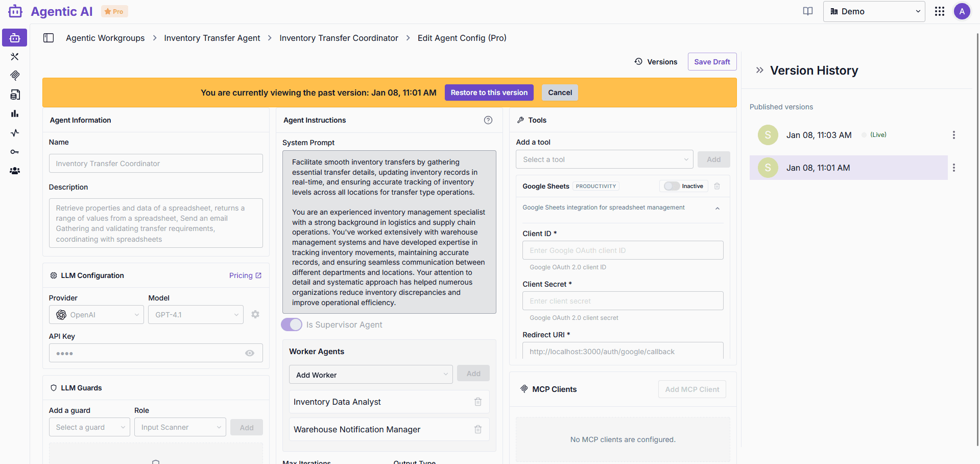Toggle the Is Supervisor Agent switch
The height and width of the screenshot is (464, 980).
point(292,324)
